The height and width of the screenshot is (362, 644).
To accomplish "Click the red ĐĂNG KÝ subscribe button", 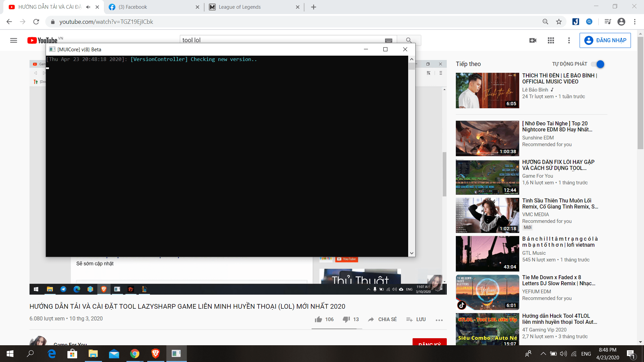I will [429, 342].
